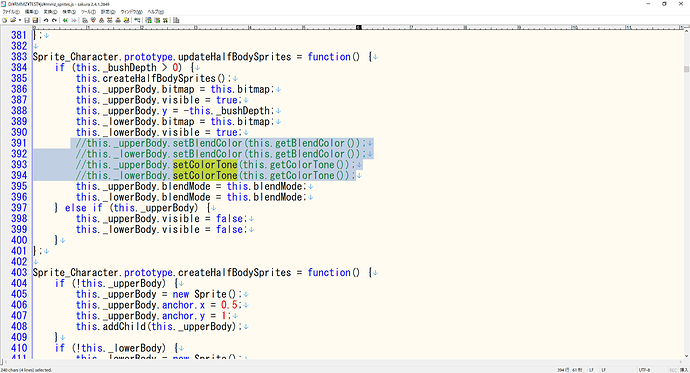Click line number 391 in the gutter
This screenshot has height=373, width=690.
point(19,143)
